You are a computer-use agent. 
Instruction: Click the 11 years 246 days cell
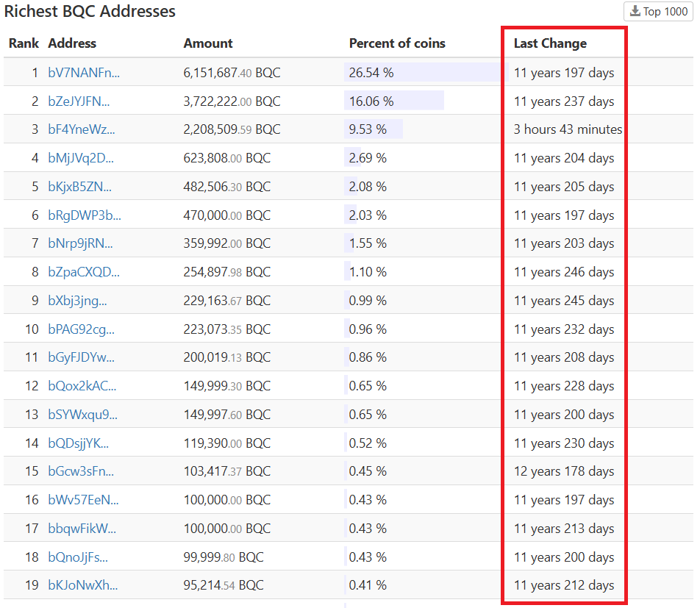(x=564, y=272)
